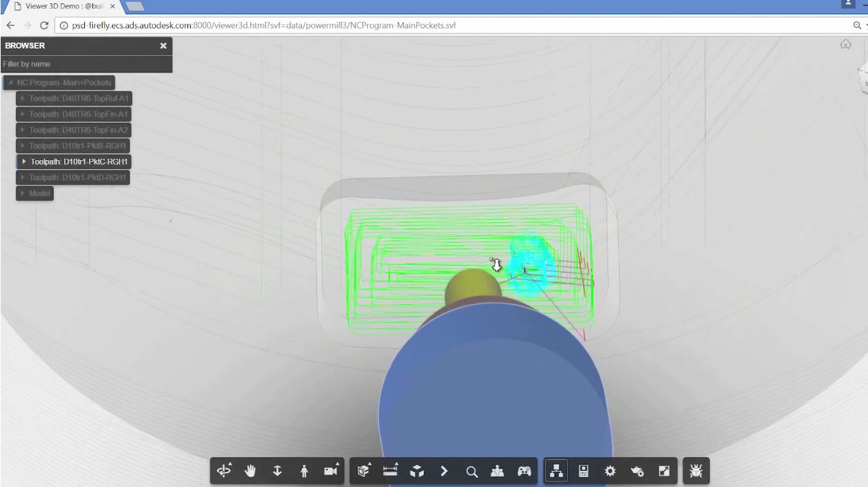Click the gamepad controller icon
Image resolution: width=868 pixels, height=487 pixels.
coord(525,471)
